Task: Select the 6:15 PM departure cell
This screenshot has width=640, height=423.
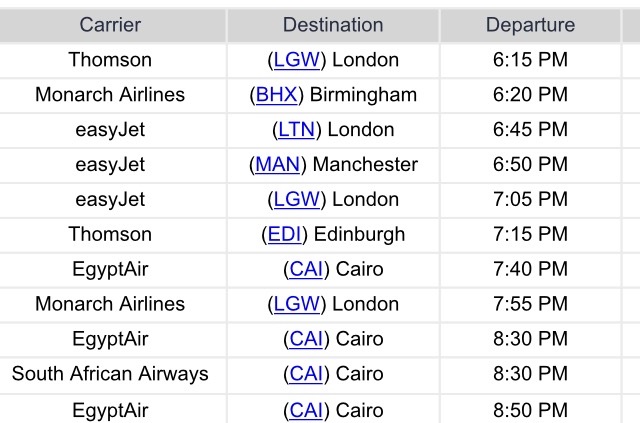Action: point(530,60)
